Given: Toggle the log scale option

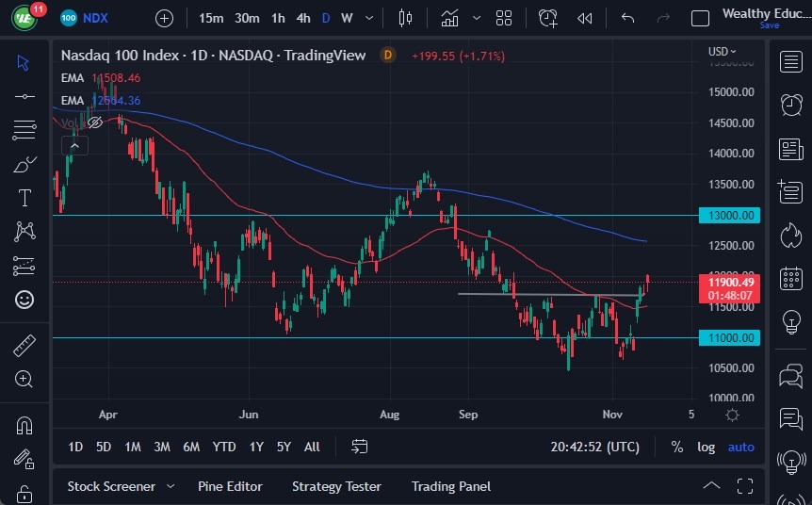Looking at the screenshot, I should tap(706, 447).
